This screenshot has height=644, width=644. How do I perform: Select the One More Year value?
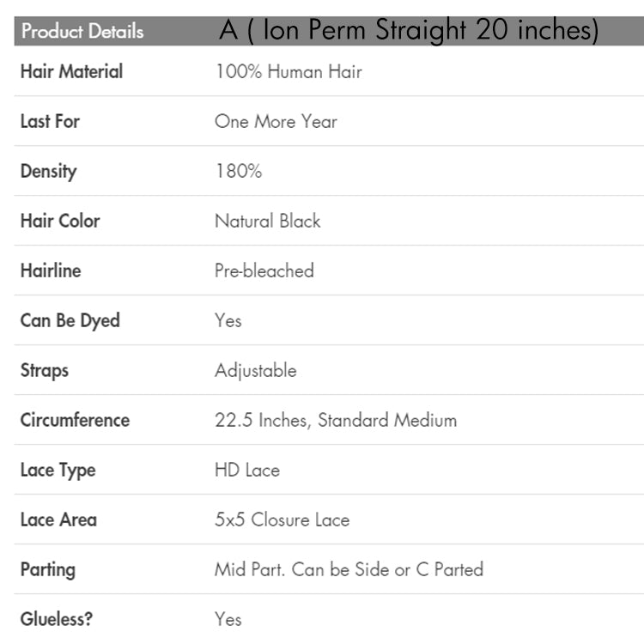click(276, 121)
